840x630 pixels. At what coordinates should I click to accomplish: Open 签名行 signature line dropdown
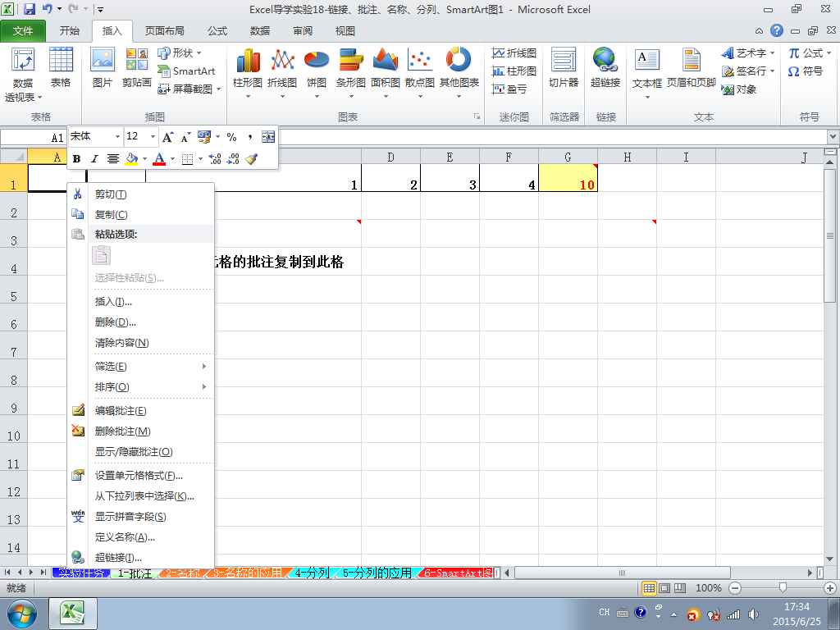[x=748, y=71]
